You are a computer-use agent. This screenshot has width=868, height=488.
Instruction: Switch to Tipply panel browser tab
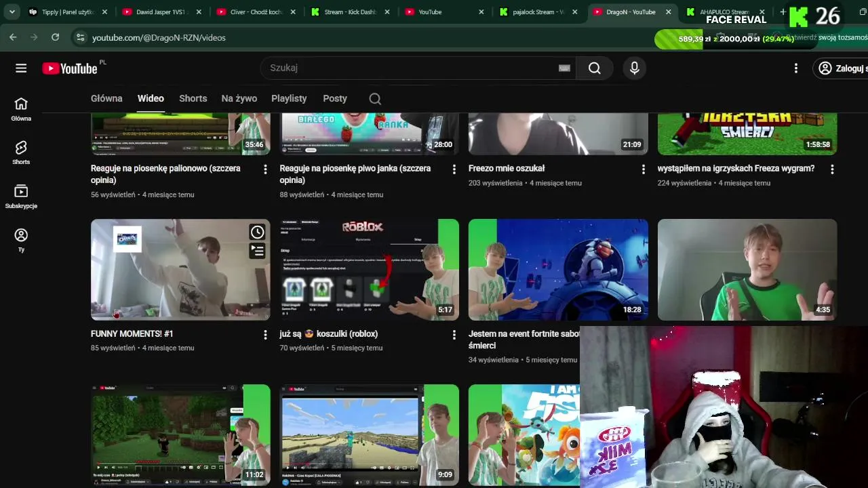tap(67, 12)
